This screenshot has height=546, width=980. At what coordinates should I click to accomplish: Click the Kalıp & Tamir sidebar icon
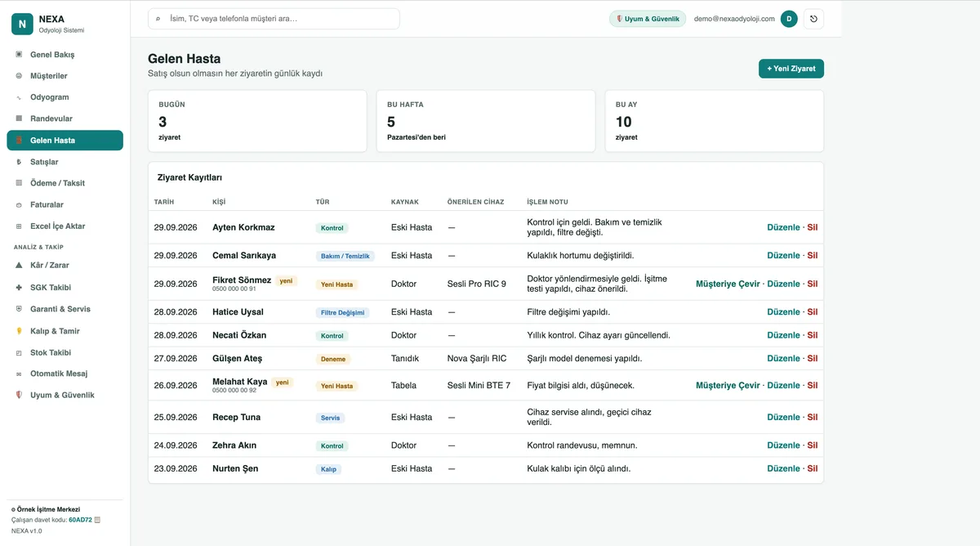pos(19,331)
